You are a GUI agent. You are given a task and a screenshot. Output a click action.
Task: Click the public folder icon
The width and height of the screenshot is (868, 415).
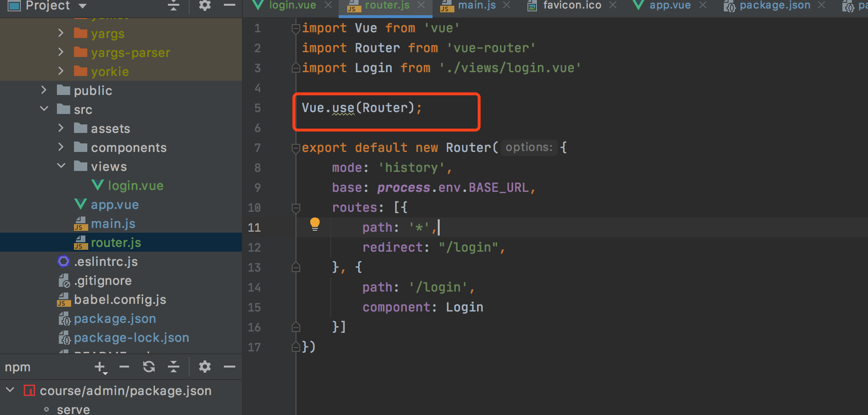64,90
